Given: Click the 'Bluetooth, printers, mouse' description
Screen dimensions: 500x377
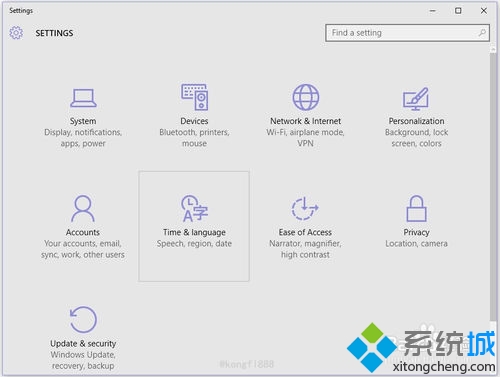Looking at the screenshot, I should point(194,138).
